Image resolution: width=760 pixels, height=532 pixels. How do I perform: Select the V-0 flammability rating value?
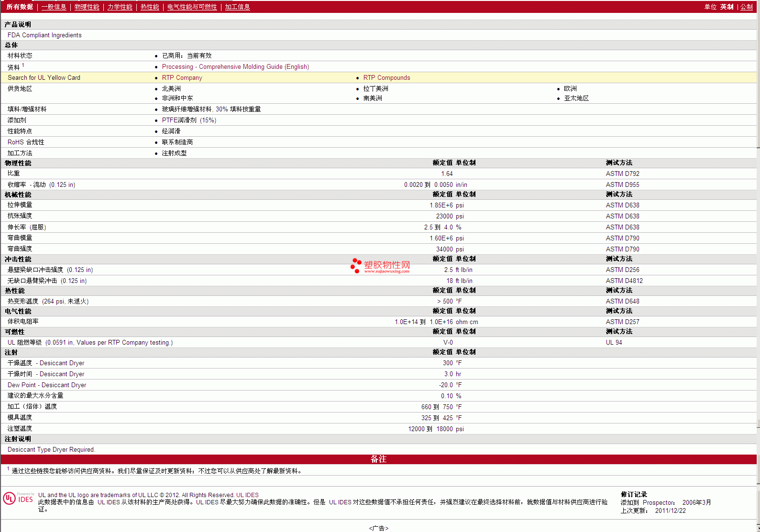[x=448, y=343]
